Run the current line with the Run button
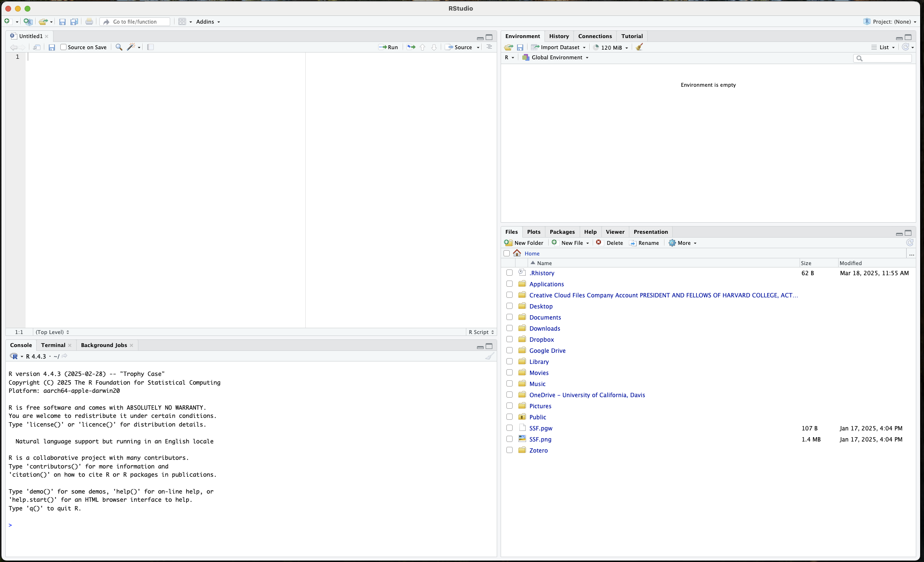The width and height of the screenshot is (924, 562). point(389,47)
